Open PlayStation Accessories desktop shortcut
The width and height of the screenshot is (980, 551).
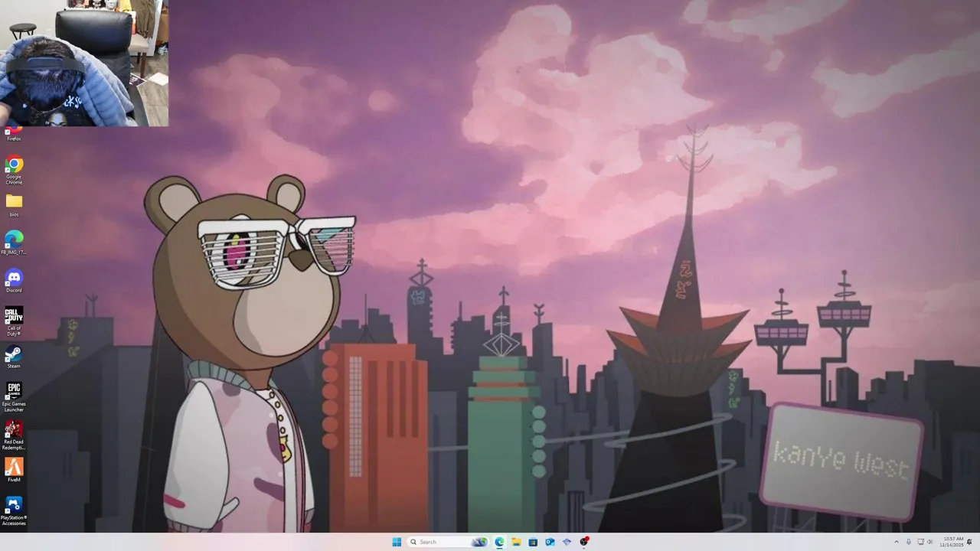14,510
